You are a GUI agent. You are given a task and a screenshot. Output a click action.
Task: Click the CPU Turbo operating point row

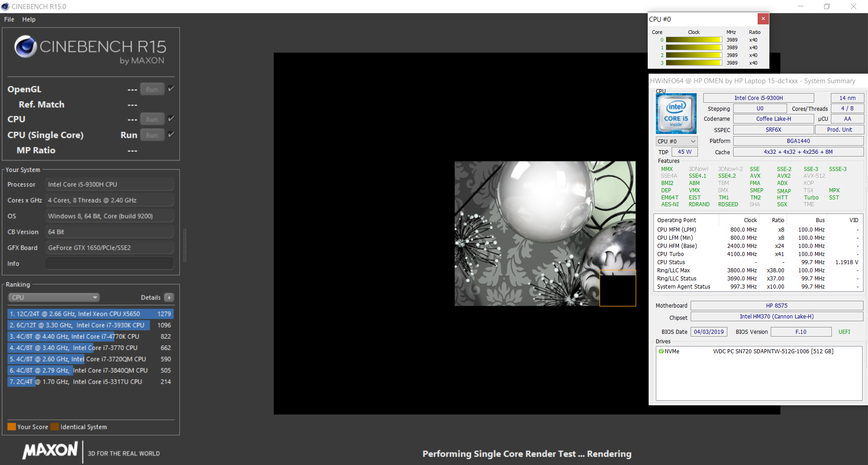(758, 254)
